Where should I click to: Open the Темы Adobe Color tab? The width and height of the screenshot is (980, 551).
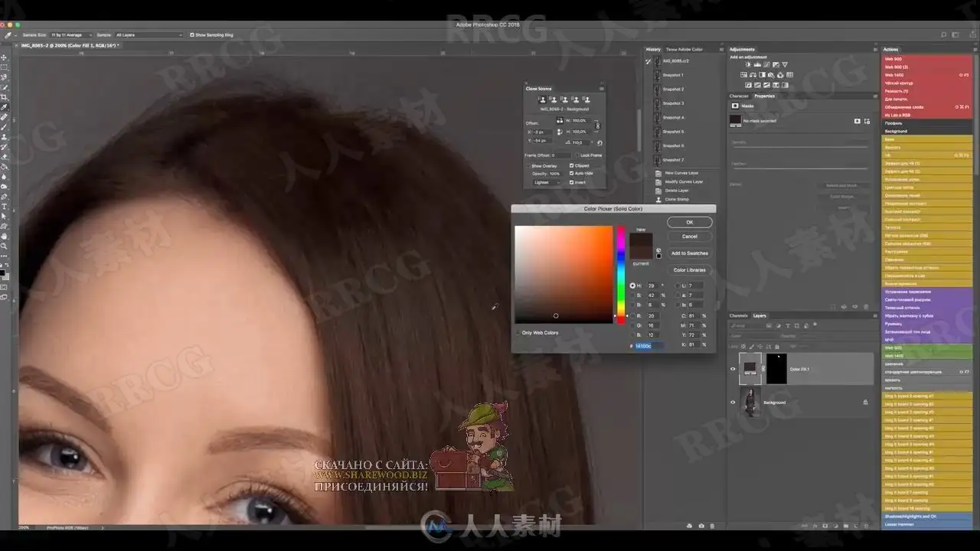684,50
